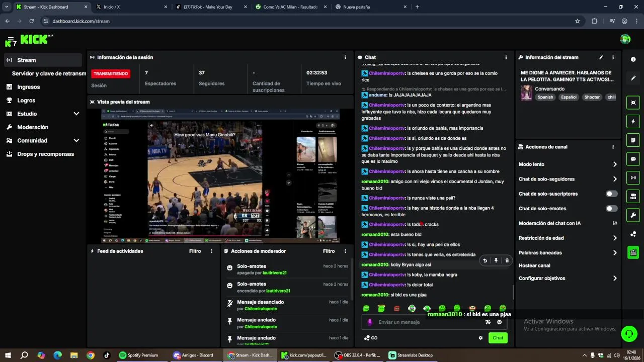Edit stream info with the pencil in panel header
The height and width of the screenshot is (362, 644).
pos(601,57)
